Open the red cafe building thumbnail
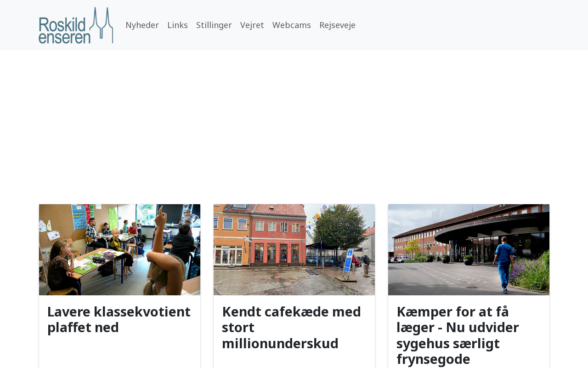 click(294, 250)
